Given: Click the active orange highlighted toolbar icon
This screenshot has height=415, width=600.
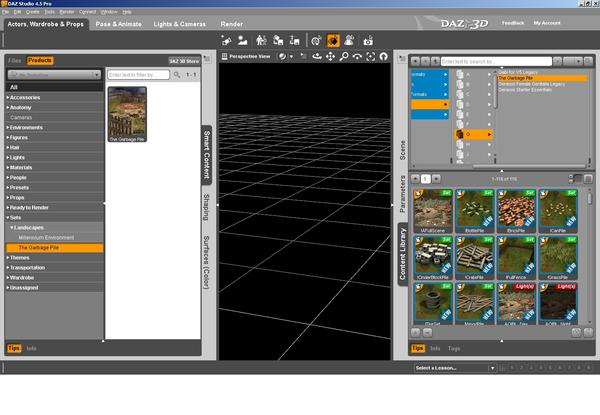Looking at the screenshot, I should coord(333,40).
